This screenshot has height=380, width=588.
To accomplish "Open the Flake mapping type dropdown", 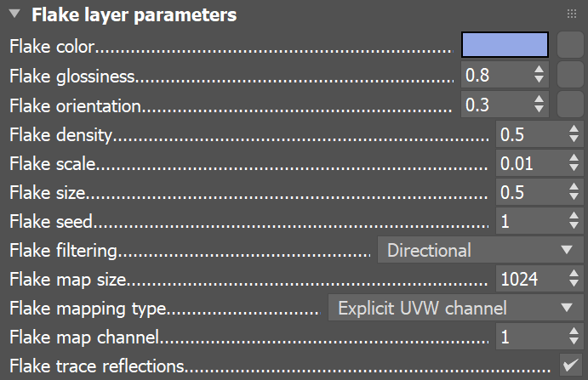I will [454, 308].
